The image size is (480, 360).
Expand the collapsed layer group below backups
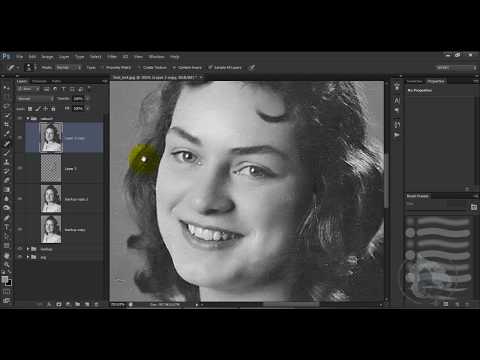click(x=28, y=257)
